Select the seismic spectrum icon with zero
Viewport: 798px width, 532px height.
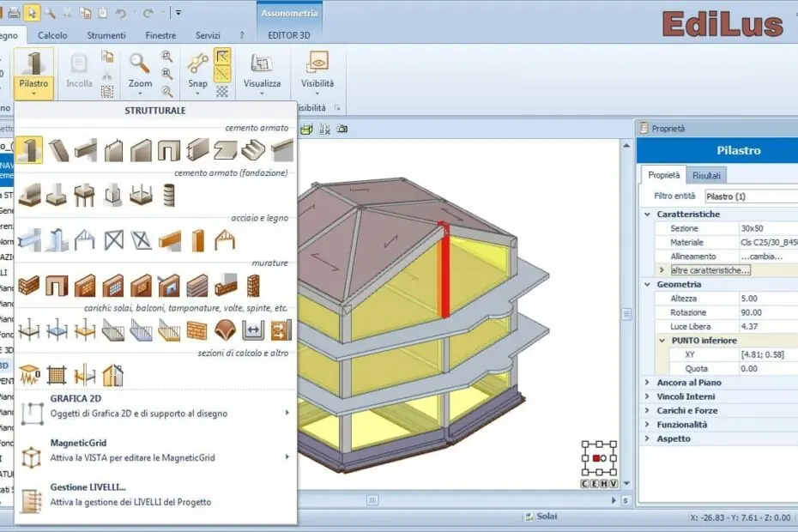tap(29, 375)
